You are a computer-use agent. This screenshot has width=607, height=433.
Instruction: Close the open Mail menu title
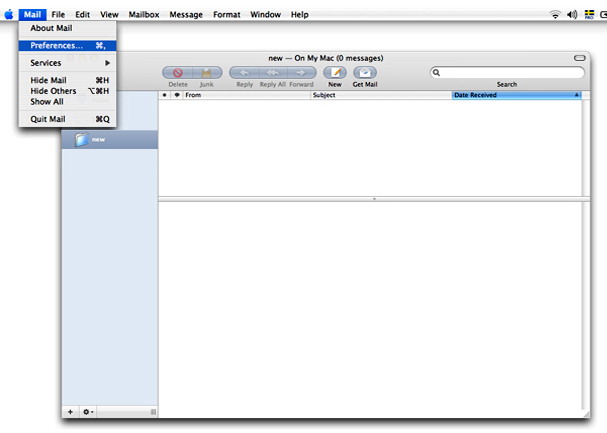tap(33, 15)
